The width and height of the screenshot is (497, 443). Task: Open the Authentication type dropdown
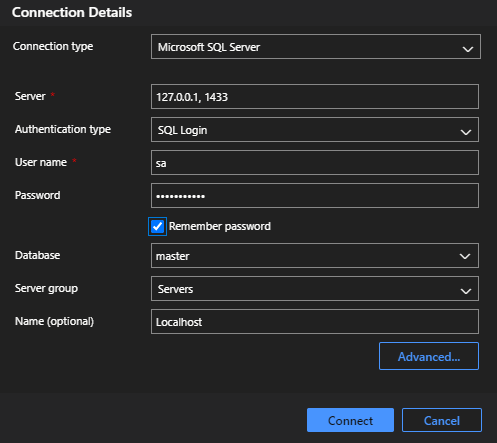315,130
